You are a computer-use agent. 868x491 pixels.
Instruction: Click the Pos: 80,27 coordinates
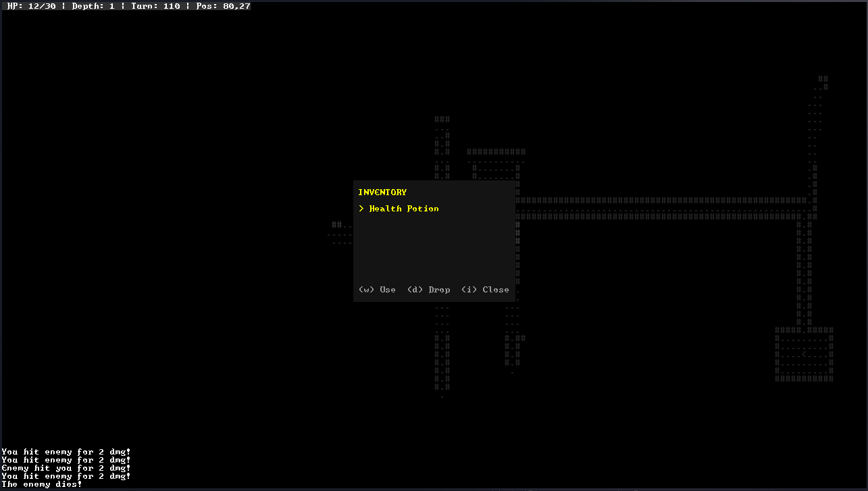tap(222, 6)
